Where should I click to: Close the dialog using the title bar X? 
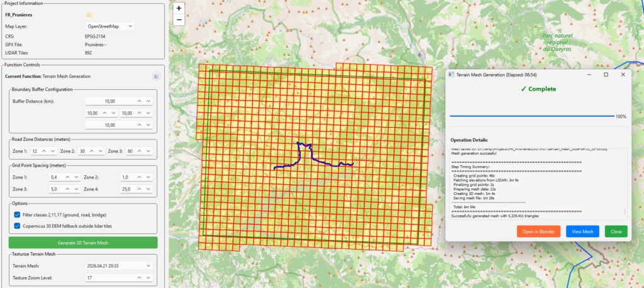pyautogui.click(x=623, y=74)
